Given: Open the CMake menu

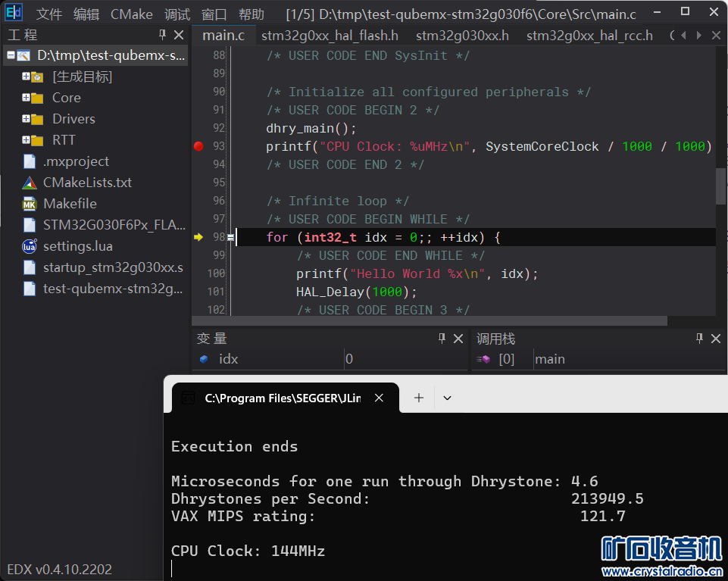Looking at the screenshot, I should click(x=131, y=14).
